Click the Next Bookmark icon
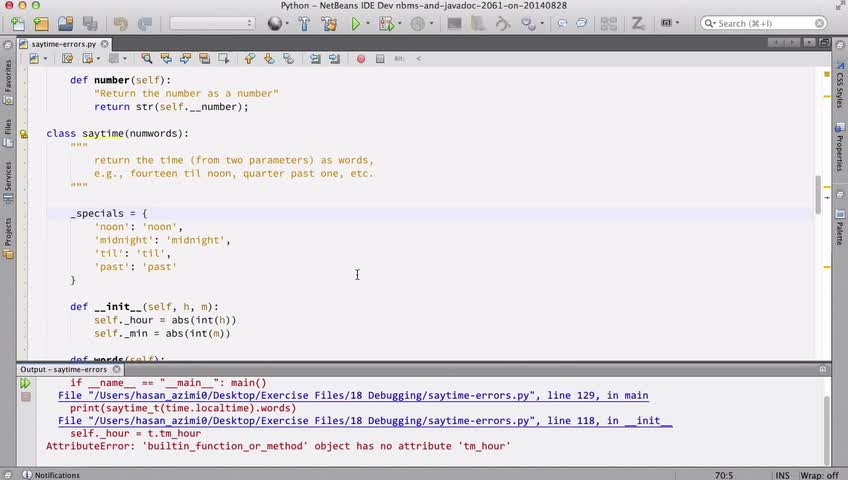This screenshot has height=480, width=848. point(269,58)
